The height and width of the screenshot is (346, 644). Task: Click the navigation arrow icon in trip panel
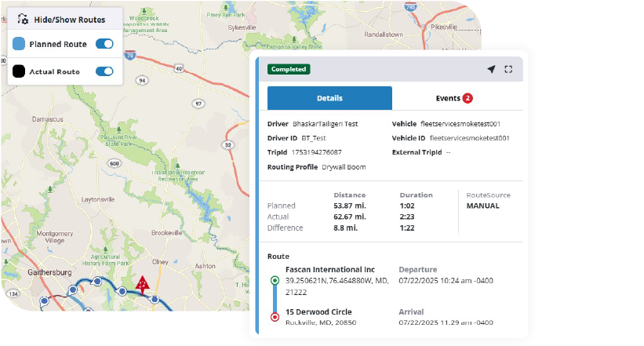(x=491, y=69)
